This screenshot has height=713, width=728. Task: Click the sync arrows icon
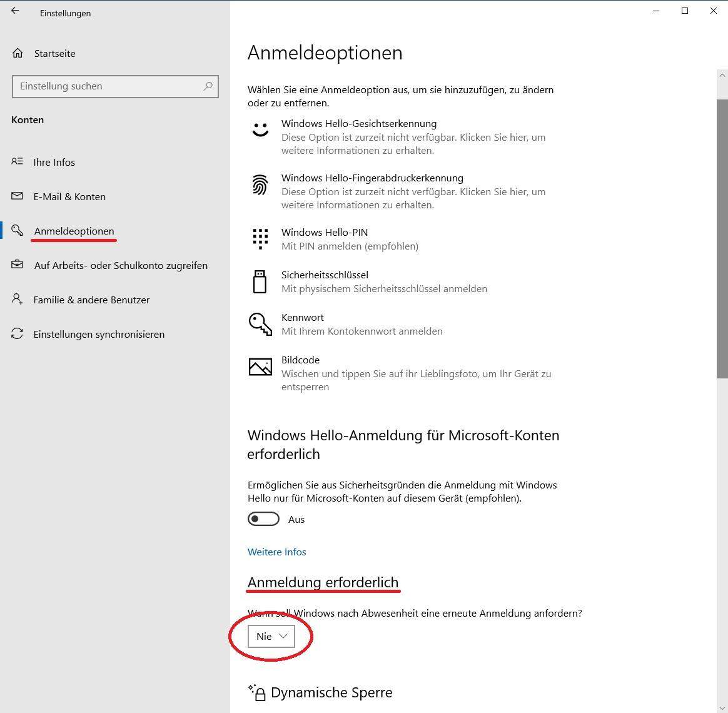click(x=17, y=333)
